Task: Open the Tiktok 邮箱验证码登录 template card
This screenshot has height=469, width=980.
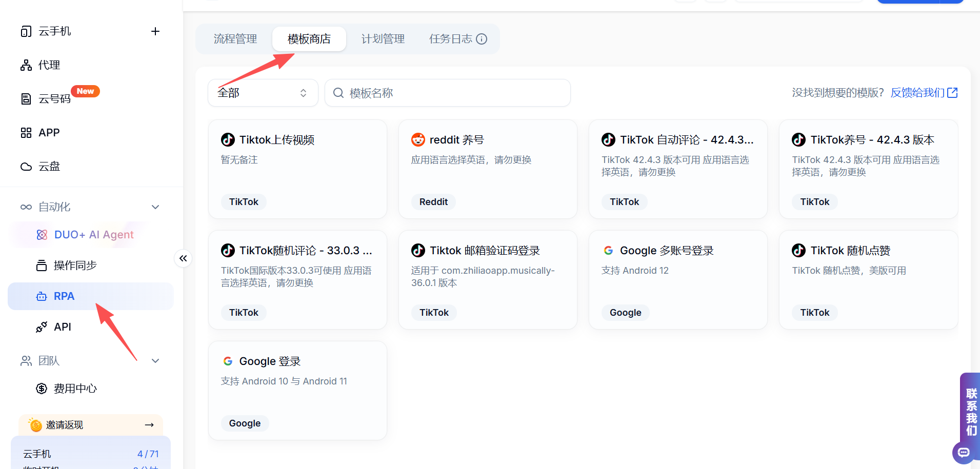Action: [488, 280]
